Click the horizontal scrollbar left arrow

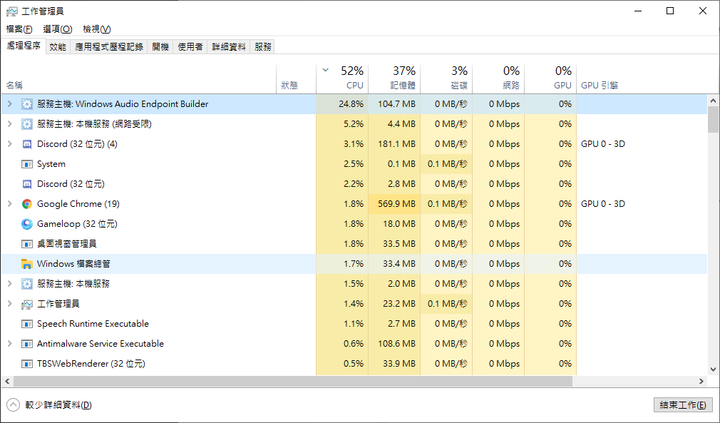click(x=7, y=381)
